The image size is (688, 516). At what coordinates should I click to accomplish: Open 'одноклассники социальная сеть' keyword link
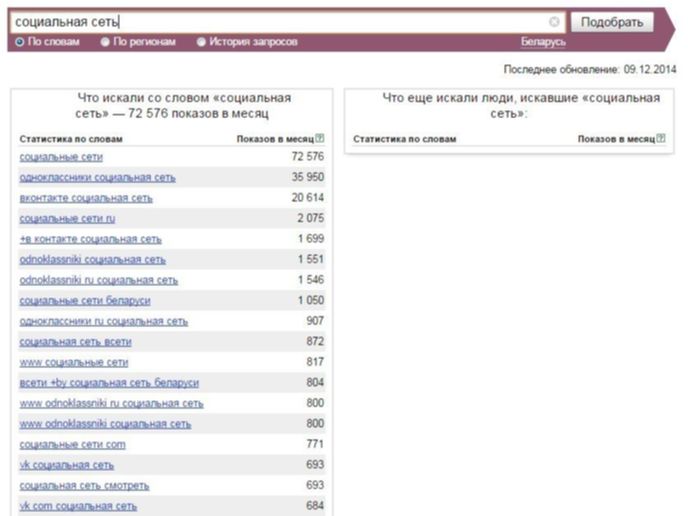[x=97, y=177]
